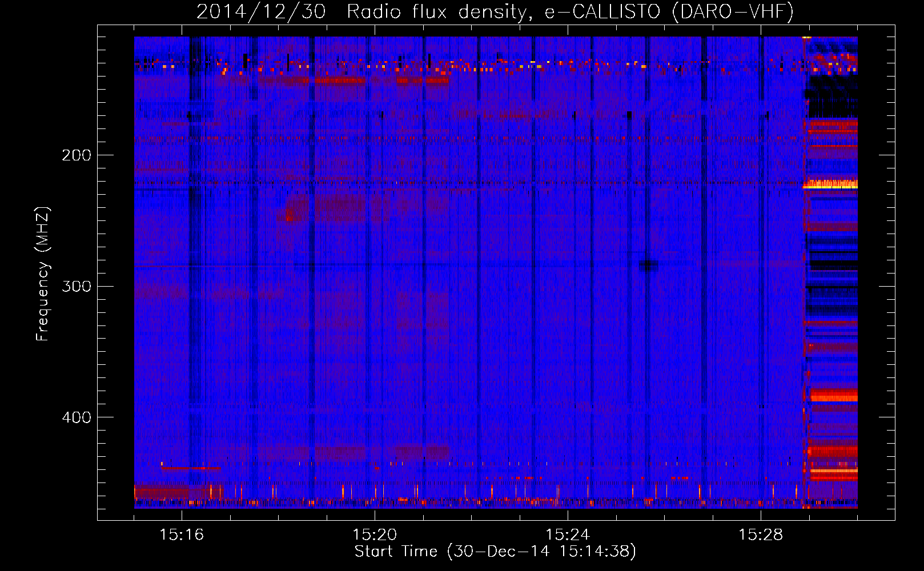Click the 400 frequency tick label
Viewport: 924px width, 571px height.
[x=77, y=417]
